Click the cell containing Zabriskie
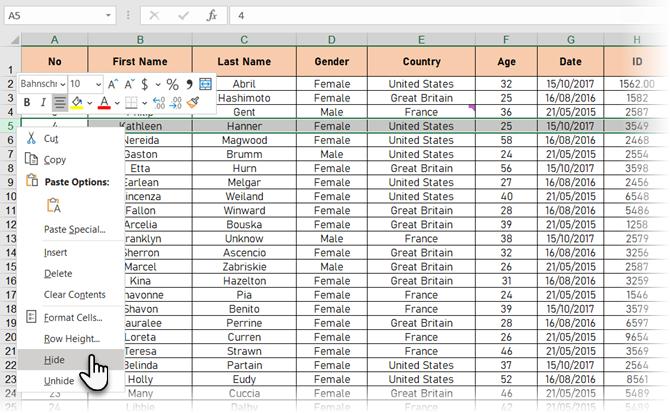The height and width of the screenshot is (413, 670). (244, 267)
